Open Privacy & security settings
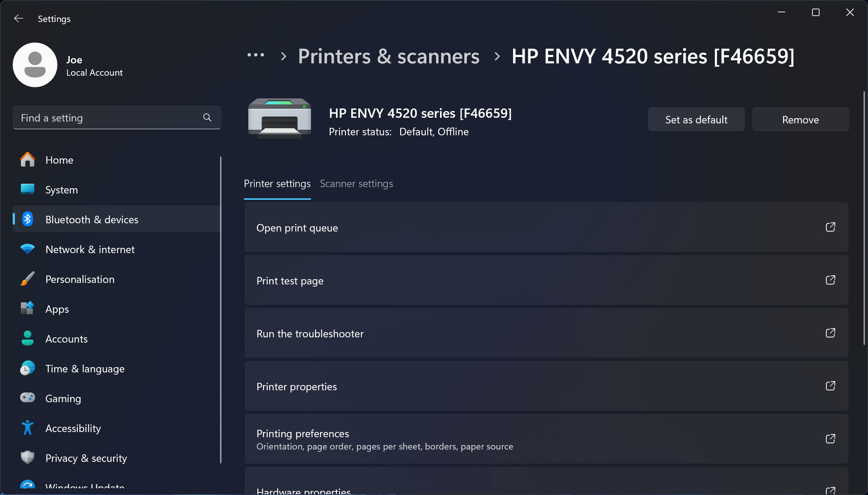 pyautogui.click(x=87, y=457)
